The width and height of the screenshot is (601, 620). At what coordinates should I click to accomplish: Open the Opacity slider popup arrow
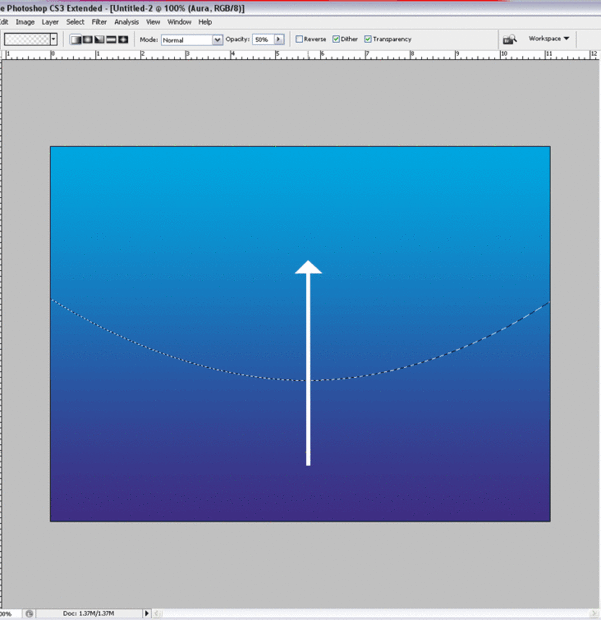[x=279, y=39]
